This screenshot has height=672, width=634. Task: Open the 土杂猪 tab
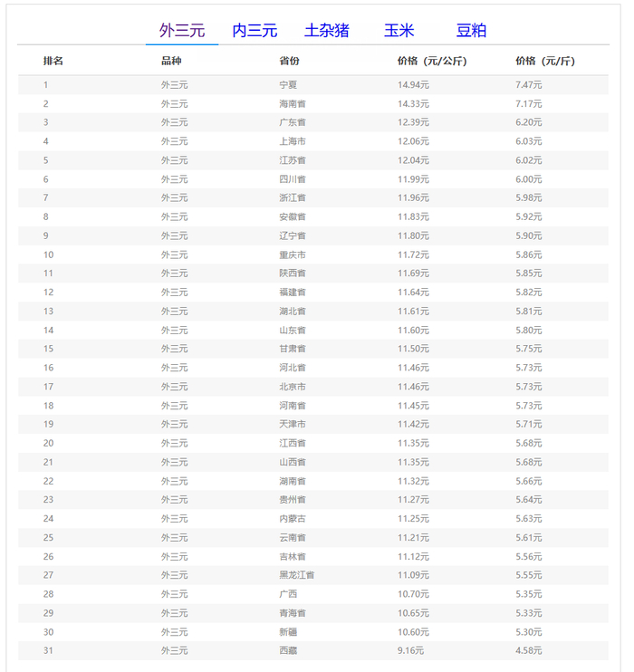point(327,31)
